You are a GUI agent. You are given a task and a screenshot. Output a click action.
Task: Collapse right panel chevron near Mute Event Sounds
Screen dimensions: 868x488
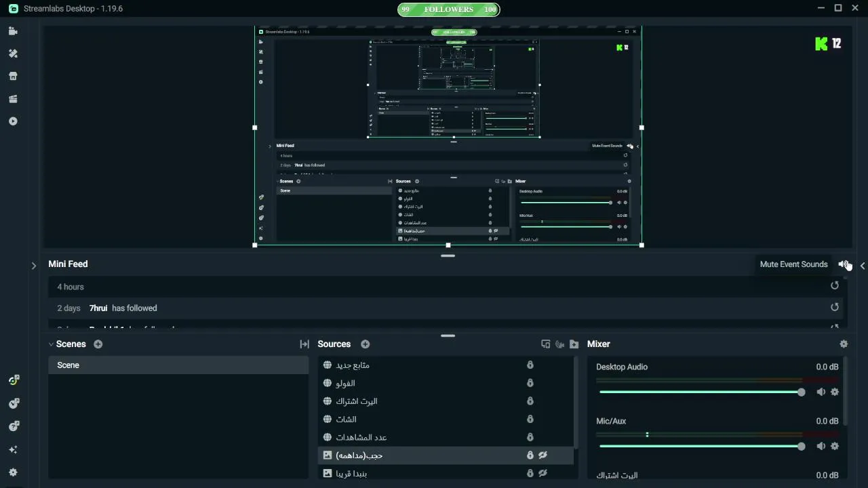point(863,266)
